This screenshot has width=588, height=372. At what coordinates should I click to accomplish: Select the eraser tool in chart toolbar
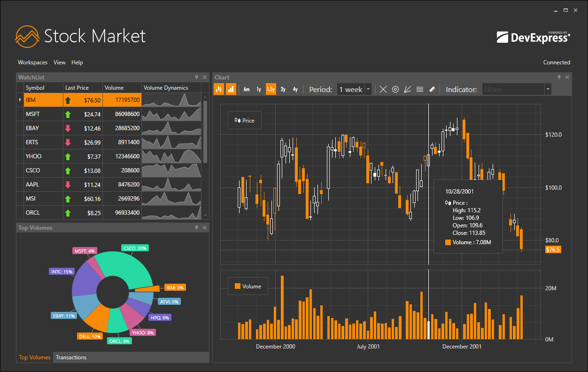(x=432, y=89)
